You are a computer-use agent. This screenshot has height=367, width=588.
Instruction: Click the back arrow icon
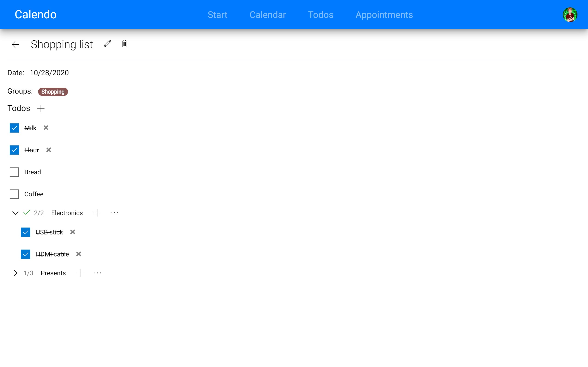point(15,44)
